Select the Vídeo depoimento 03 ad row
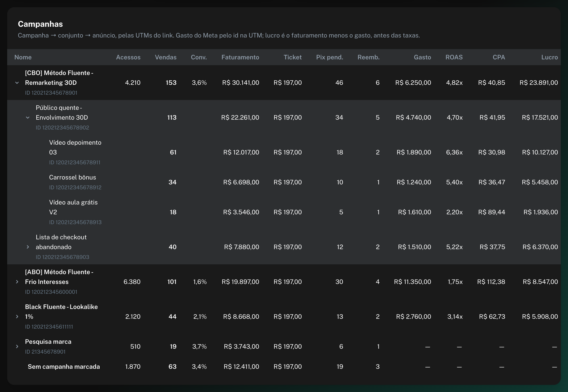 (284, 152)
